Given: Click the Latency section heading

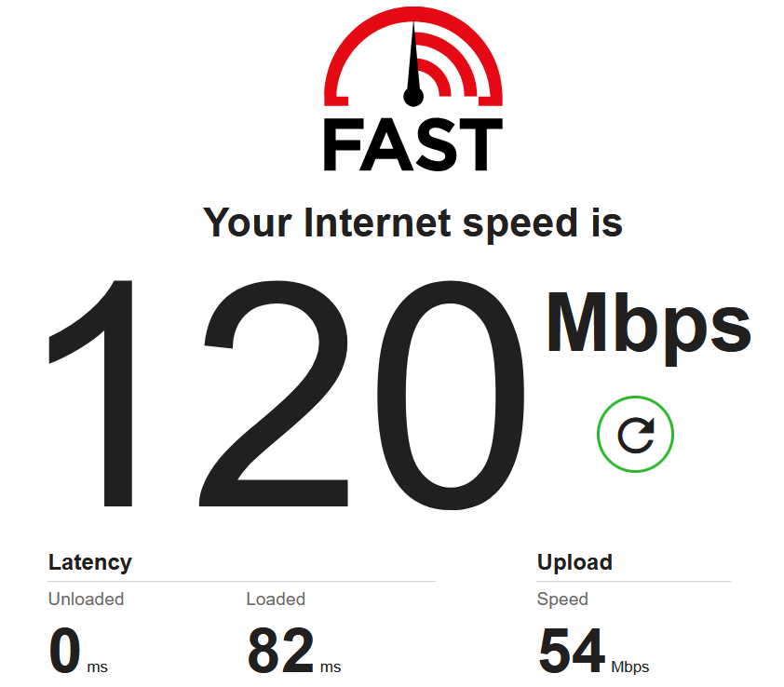Looking at the screenshot, I should (x=90, y=562).
